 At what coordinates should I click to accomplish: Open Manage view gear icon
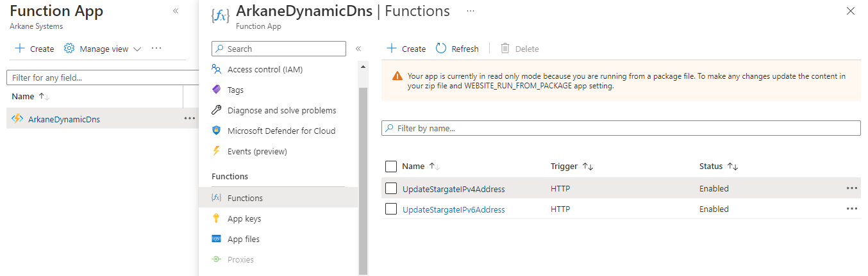pos(69,49)
